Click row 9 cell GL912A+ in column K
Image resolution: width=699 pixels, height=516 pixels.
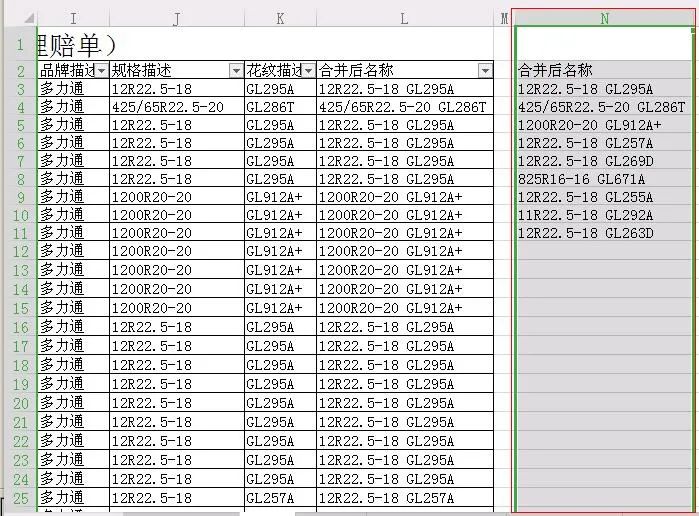click(280, 197)
